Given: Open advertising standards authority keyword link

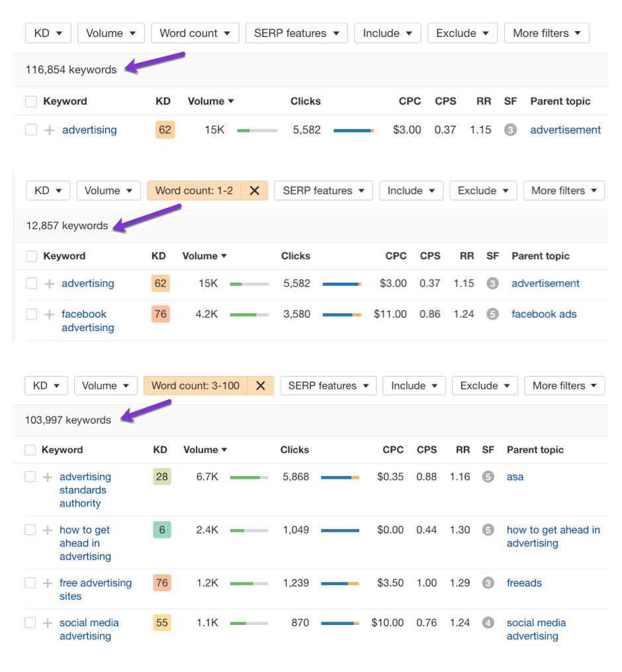Looking at the screenshot, I should point(85,490).
